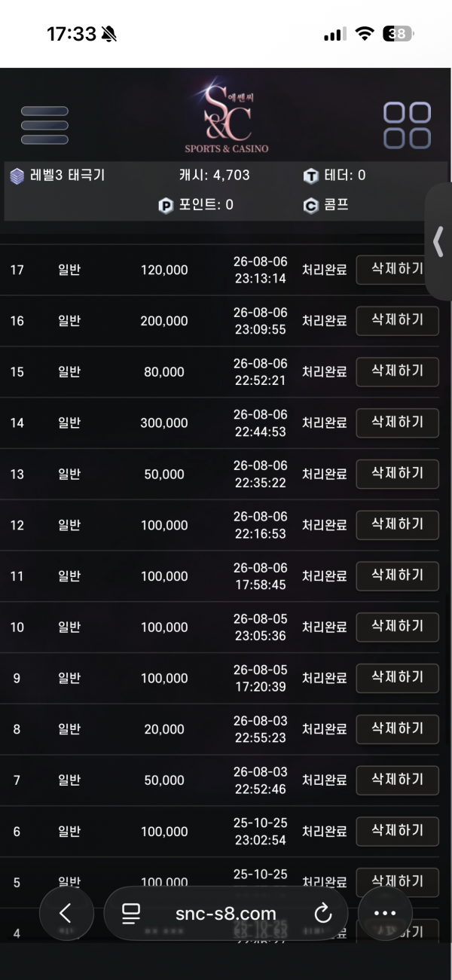This screenshot has height=980, width=452.
Task: Click the snc-s8.com address field
Action: [x=226, y=914]
